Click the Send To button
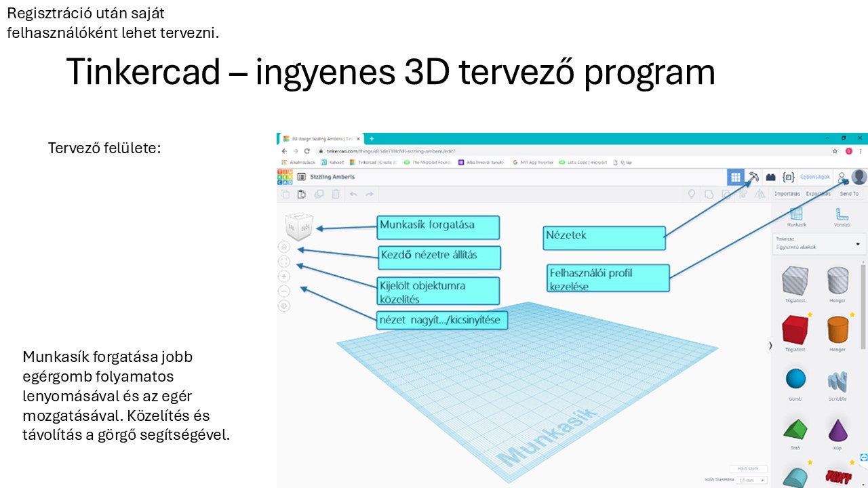This screenshot has height=488, width=868. (x=849, y=194)
